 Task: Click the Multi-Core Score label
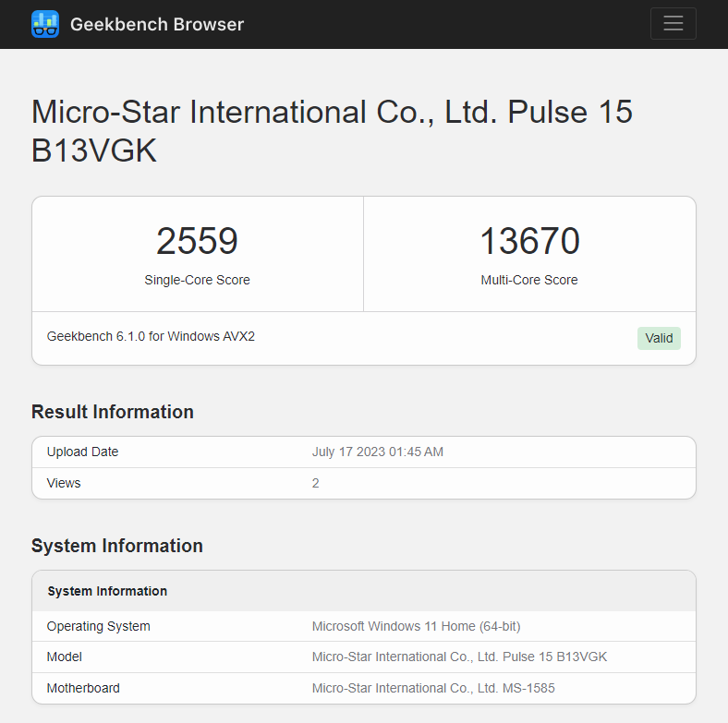[529, 280]
